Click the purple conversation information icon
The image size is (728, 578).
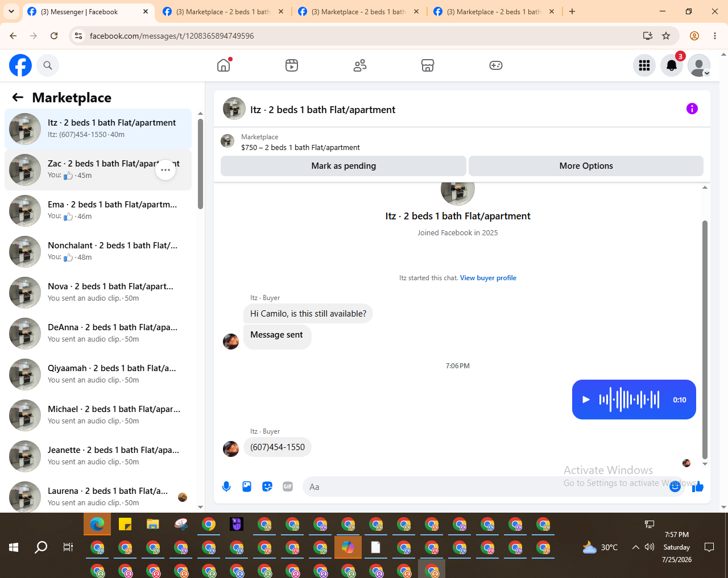[692, 109]
